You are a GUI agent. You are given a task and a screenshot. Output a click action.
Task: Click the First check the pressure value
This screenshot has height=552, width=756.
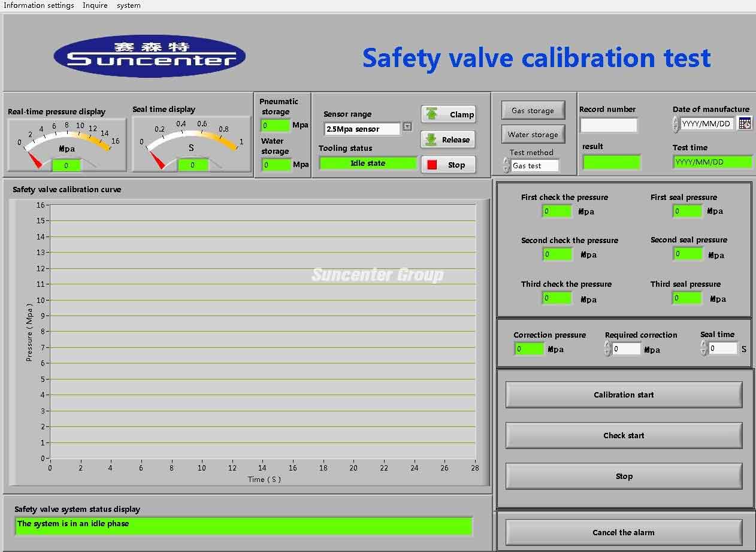tap(557, 211)
